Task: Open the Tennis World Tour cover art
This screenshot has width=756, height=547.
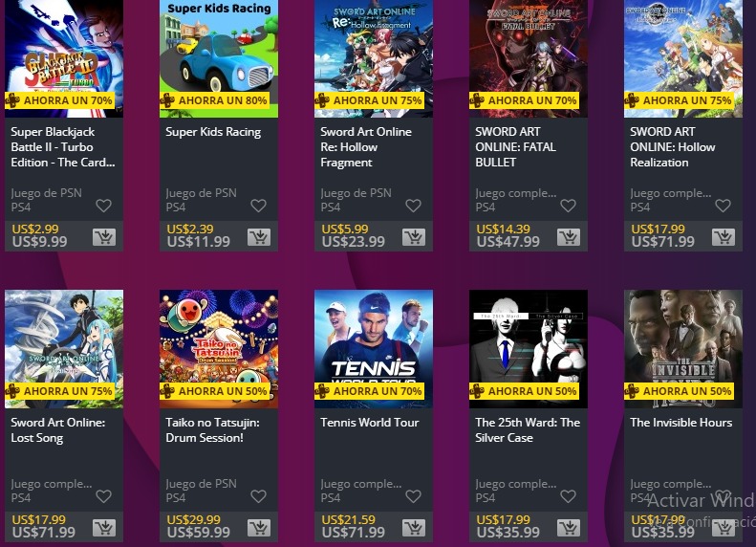Action: point(374,349)
